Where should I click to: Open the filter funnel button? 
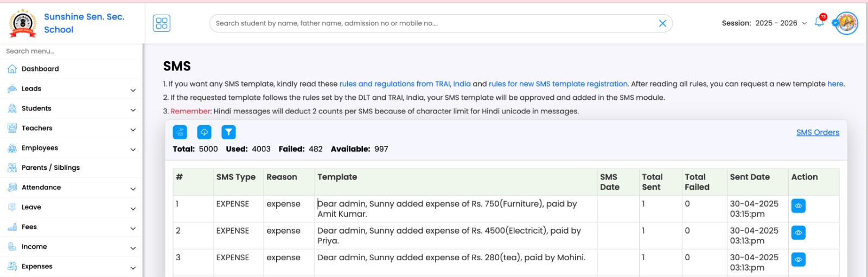pos(228,132)
